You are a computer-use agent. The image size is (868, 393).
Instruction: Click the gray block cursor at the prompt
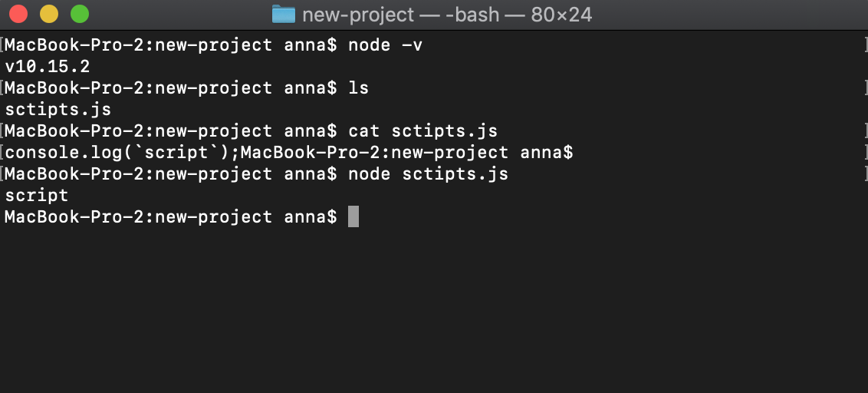(x=353, y=217)
